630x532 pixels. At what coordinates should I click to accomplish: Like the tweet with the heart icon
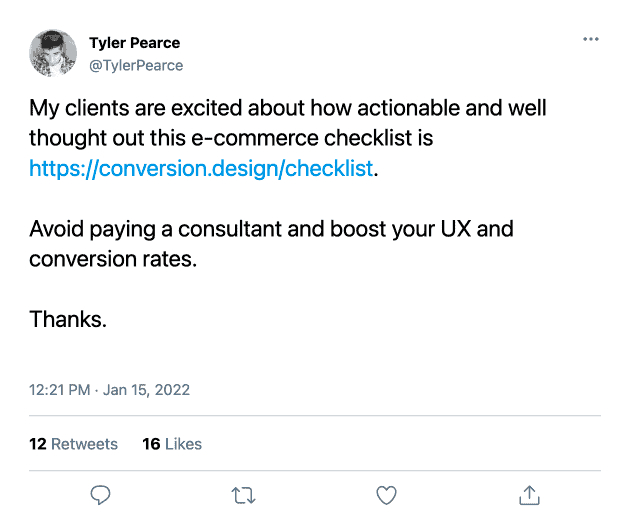click(x=386, y=494)
